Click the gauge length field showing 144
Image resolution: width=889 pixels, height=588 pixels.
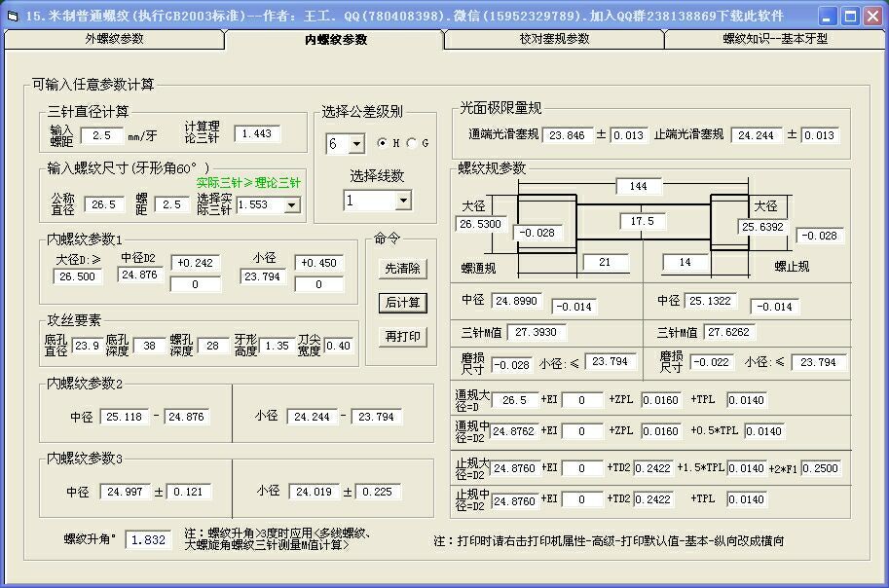(x=639, y=186)
